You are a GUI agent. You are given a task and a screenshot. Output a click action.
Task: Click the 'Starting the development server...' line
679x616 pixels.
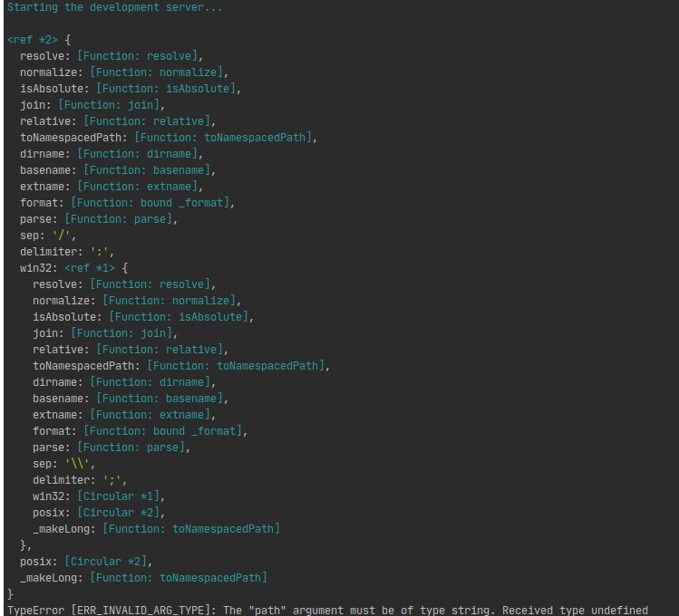tap(115, 7)
